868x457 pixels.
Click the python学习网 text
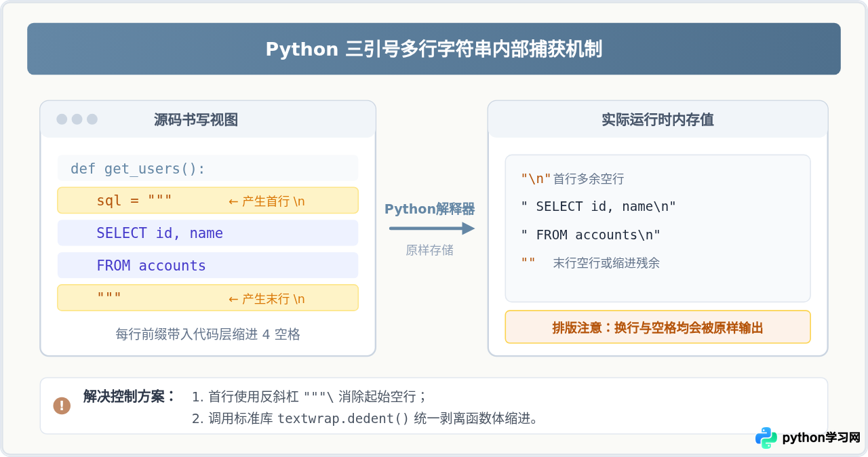tap(821, 438)
